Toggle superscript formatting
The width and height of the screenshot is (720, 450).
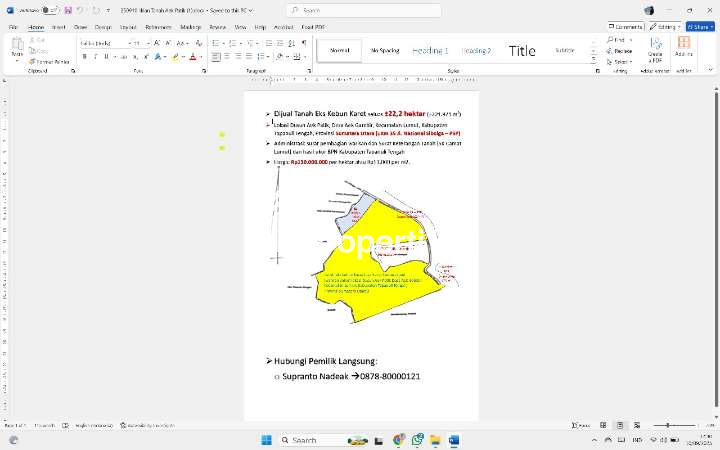(x=146, y=56)
